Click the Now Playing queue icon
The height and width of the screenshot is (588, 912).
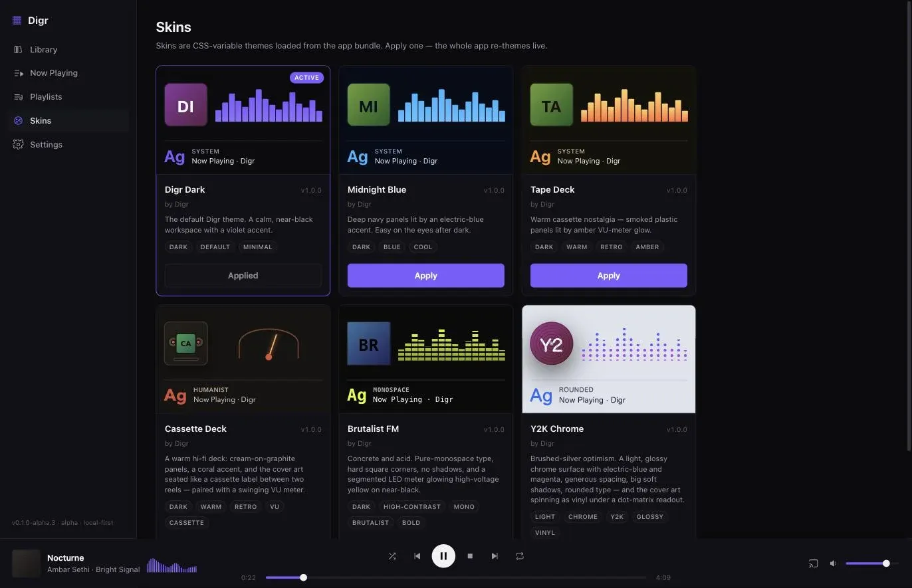18,73
